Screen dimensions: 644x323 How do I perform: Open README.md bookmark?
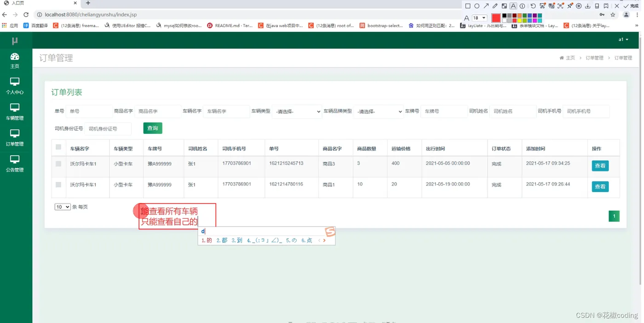(230, 26)
